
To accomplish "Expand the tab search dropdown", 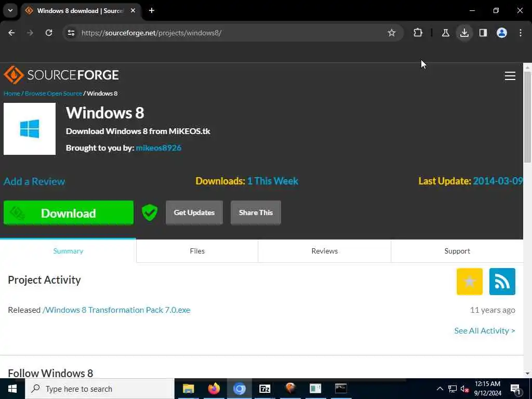I will [x=10, y=10].
